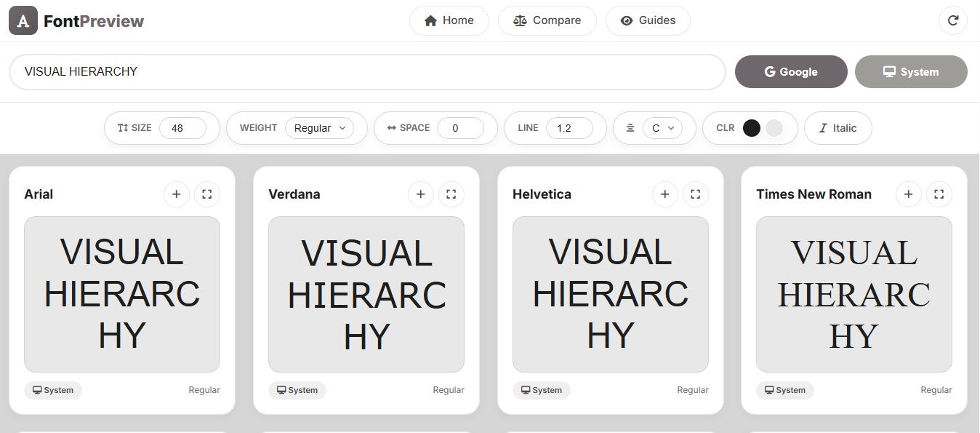This screenshot has height=433, width=980.
Task: Toggle italic styling for the preview text
Action: click(x=838, y=127)
